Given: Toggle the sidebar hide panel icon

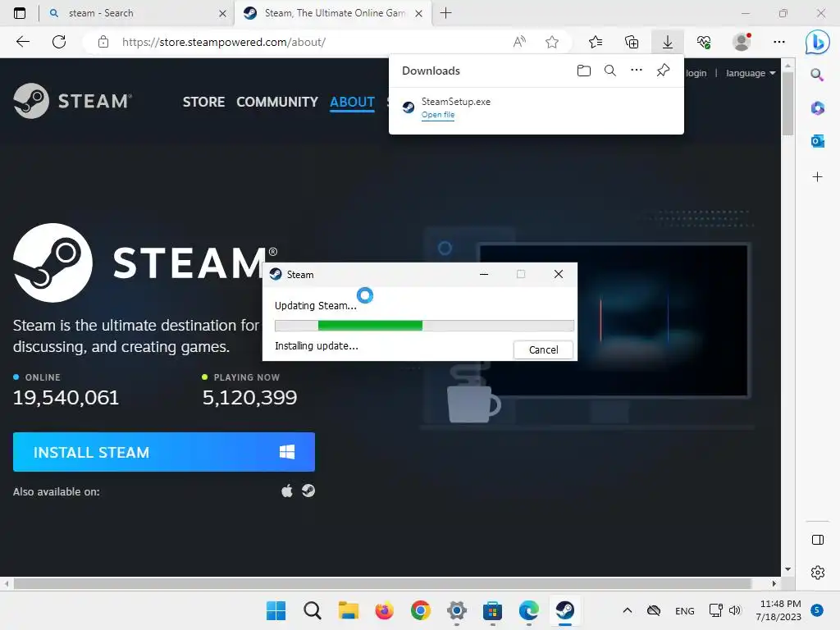Looking at the screenshot, I should pos(818,540).
